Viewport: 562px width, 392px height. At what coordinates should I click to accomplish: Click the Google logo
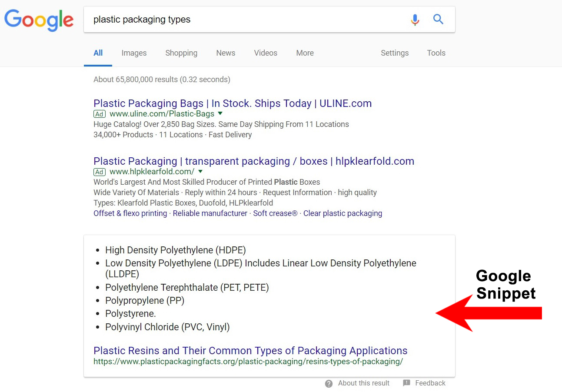[x=39, y=20]
